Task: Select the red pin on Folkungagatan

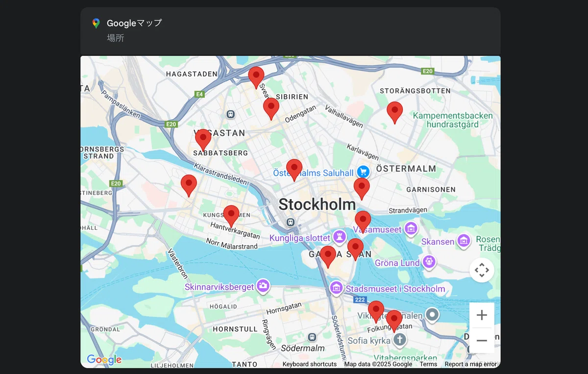Action: (394, 322)
